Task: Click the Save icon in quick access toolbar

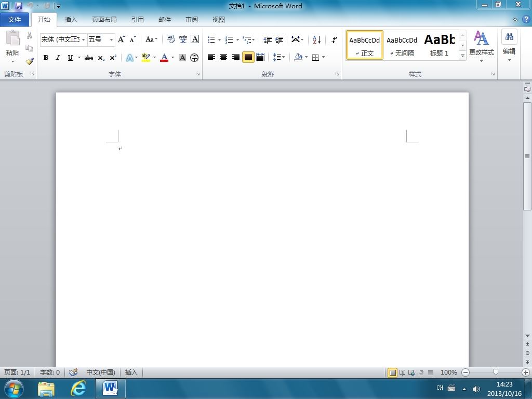Action: click(19, 6)
